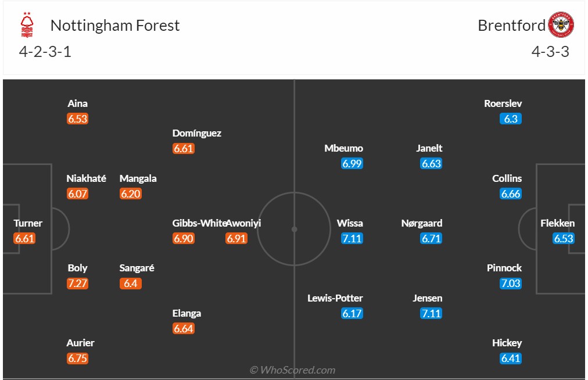Screen dimensions: 588x380
Task: Click the Brentford club badge
Action: pyautogui.click(x=561, y=25)
